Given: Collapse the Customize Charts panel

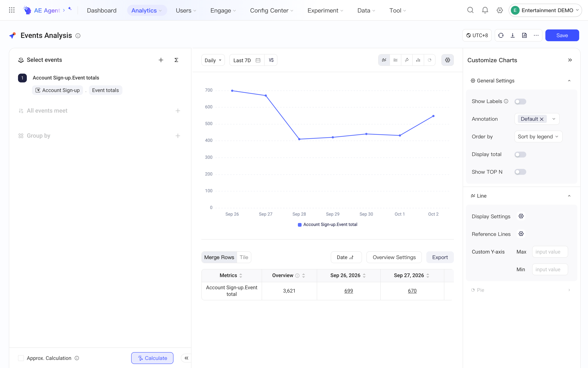Looking at the screenshot, I should coord(570,60).
